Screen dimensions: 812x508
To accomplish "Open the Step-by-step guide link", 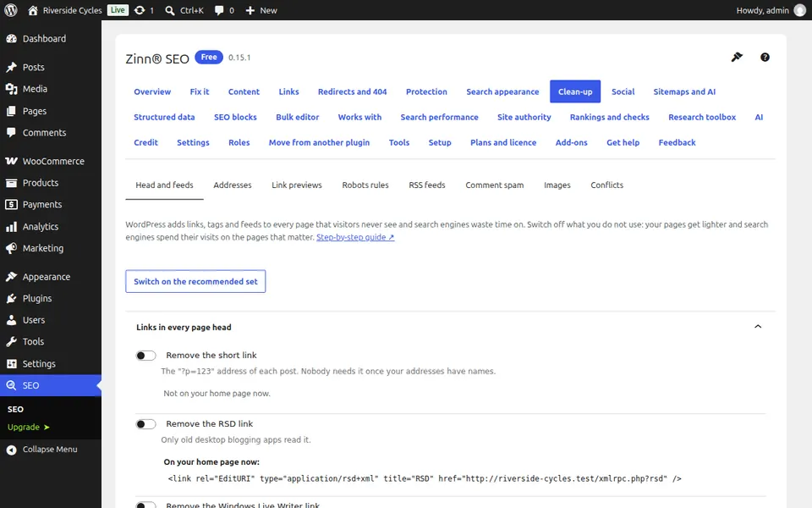I will point(355,237).
